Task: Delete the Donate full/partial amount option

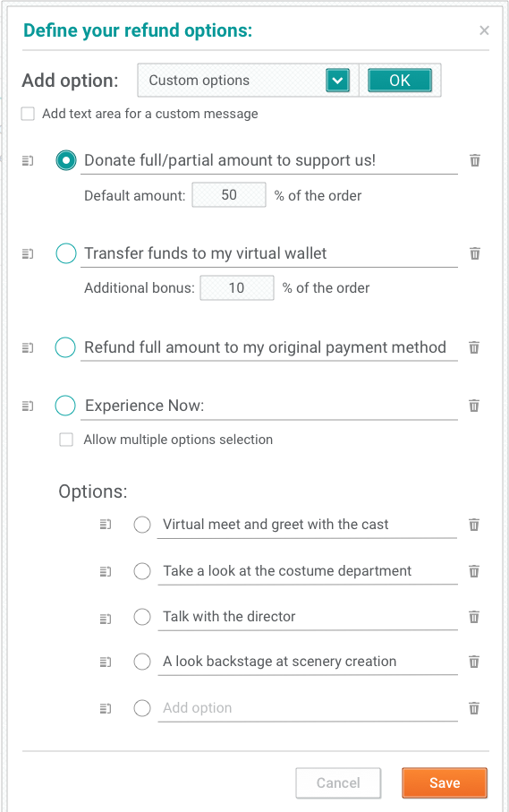Action: click(474, 160)
